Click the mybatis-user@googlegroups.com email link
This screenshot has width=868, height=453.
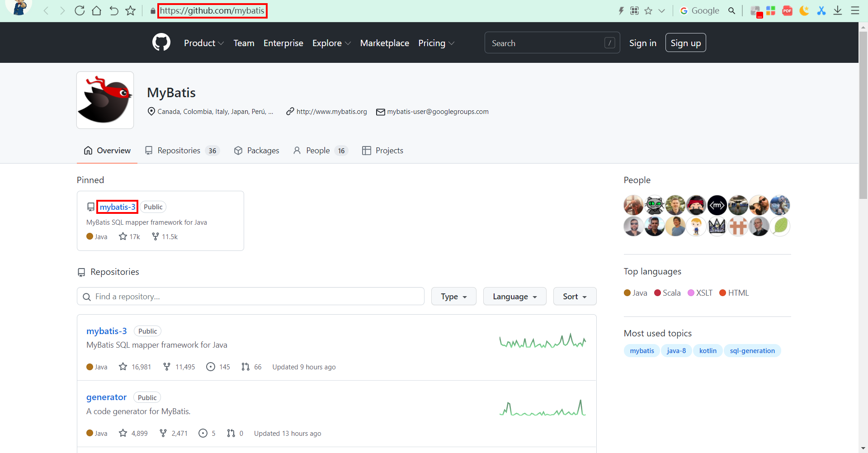[x=438, y=112]
